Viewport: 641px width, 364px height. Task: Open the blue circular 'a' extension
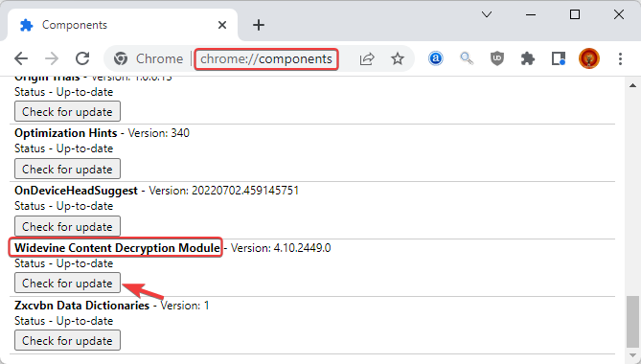[436, 58]
